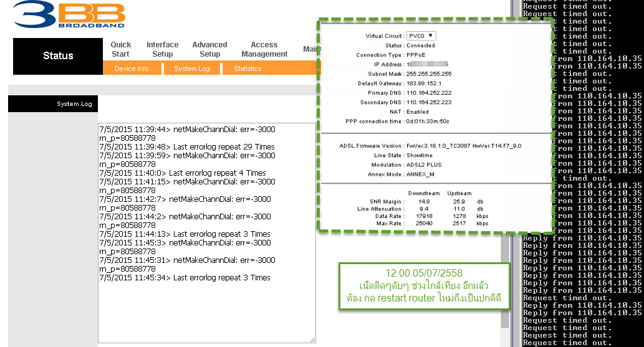Image resolution: width=644 pixels, height=347 pixels.
Task: Select upstream line attenuation 11.0
Action: (x=459, y=209)
